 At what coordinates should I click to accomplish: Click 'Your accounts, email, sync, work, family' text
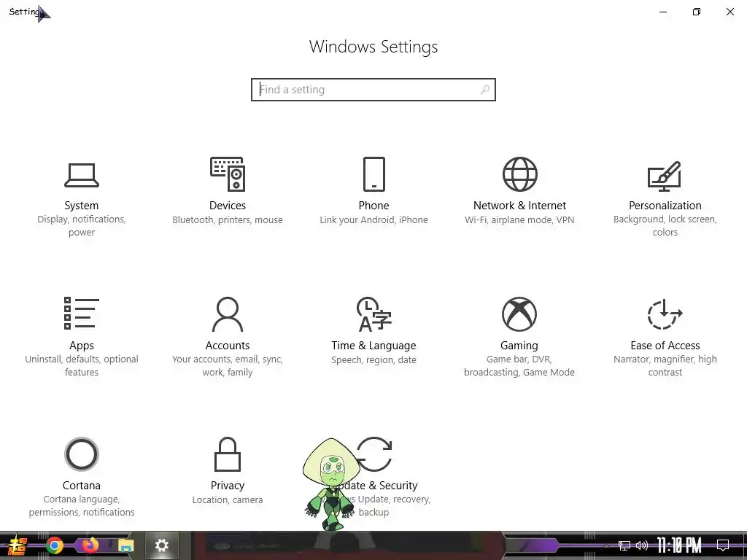click(x=228, y=365)
